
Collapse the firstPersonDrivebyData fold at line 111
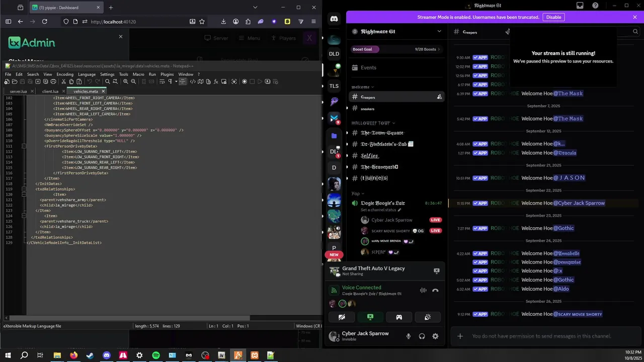[24, 146]
